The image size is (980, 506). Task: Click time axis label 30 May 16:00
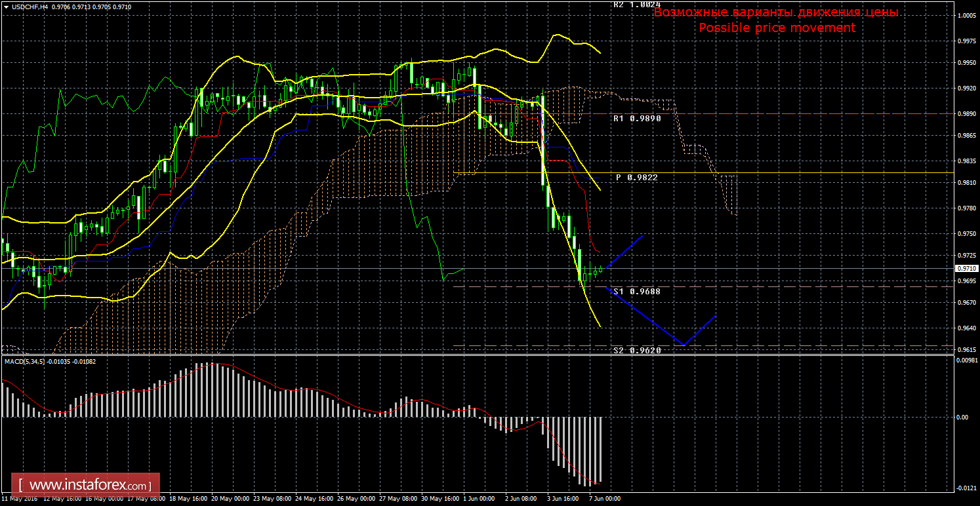click(x=441, y=499)
